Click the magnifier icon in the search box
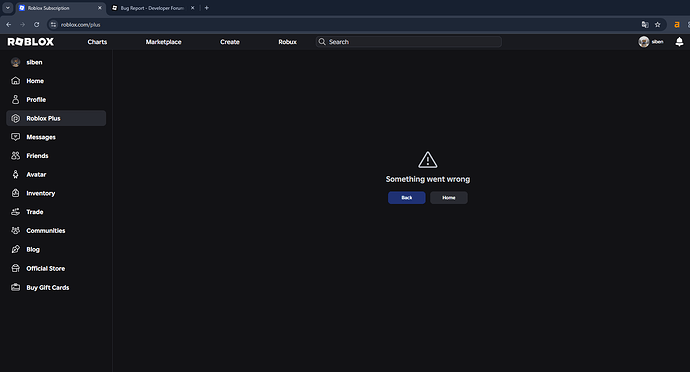 [322, 41]
